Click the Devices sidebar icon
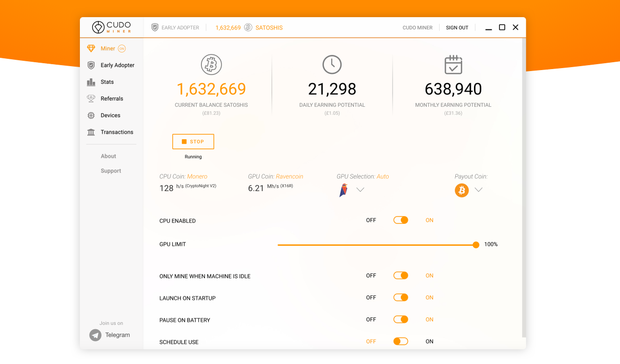This screenshot has width=620, height=364. 91,115
